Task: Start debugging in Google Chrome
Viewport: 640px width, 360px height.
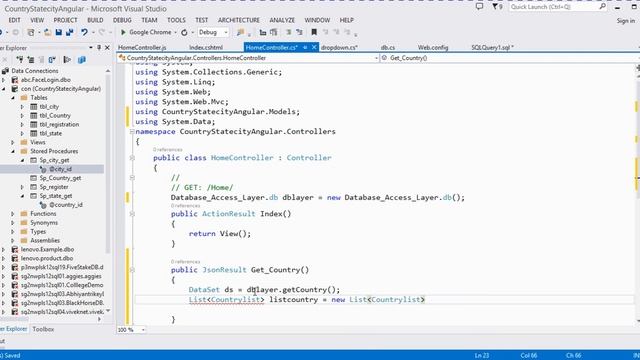Action: pos(146,32)
